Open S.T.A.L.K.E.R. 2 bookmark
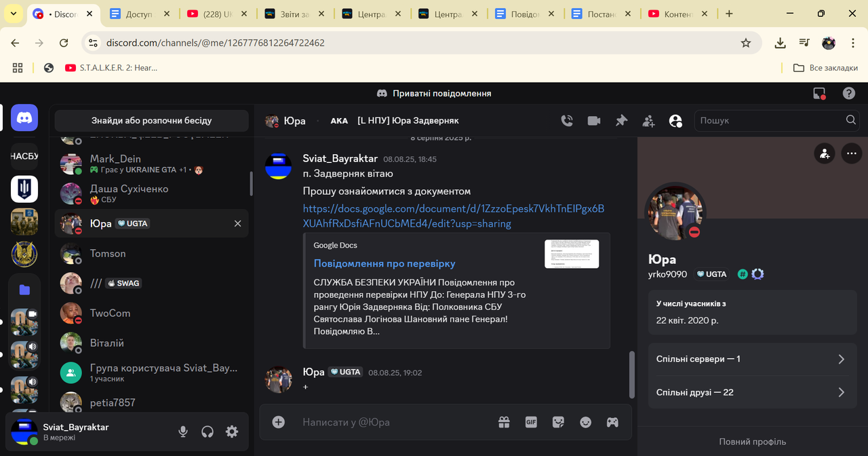 111,68
